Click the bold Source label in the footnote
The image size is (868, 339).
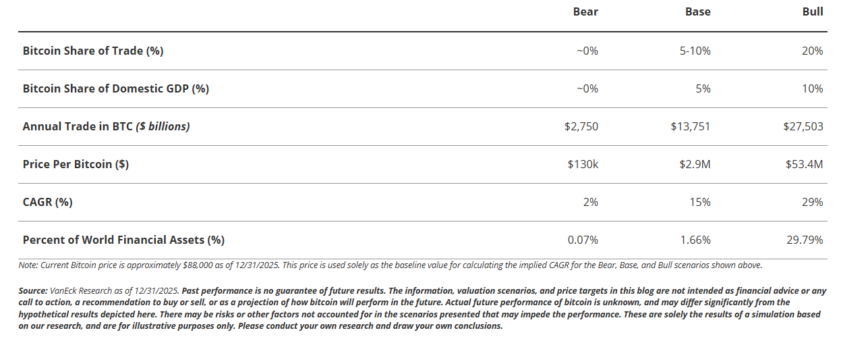[33, 291]
